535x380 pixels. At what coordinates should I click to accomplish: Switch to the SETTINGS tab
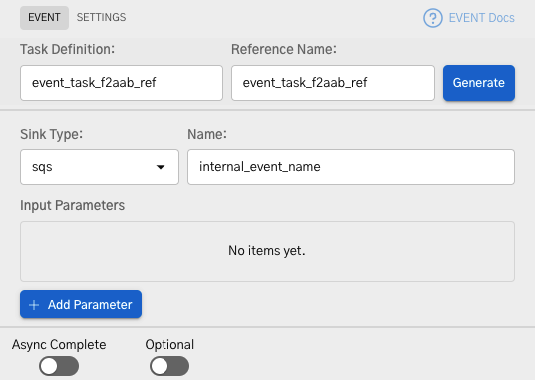101,17
